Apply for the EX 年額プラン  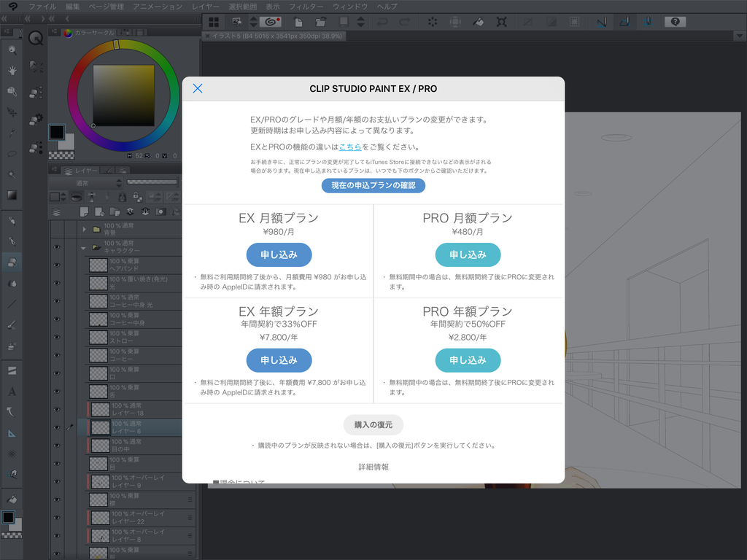[279, 360]
